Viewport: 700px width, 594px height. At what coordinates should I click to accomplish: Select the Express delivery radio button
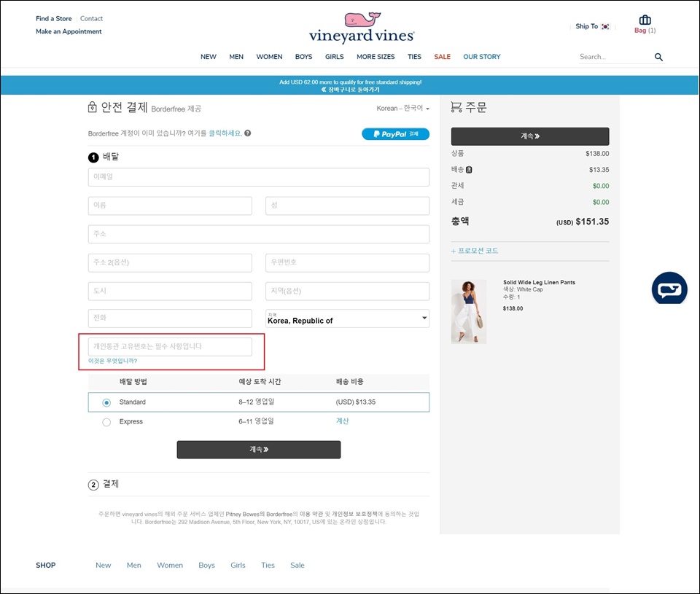point(106,422)
